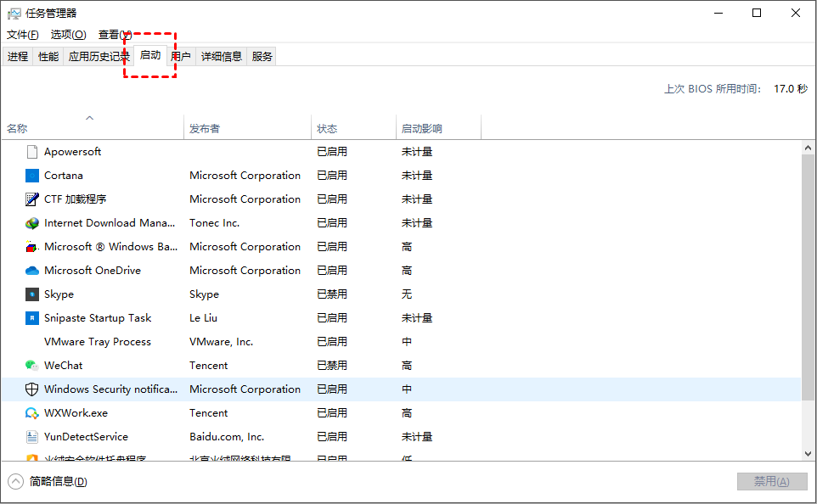The height and width of the screenshot is (504, 817).
Task: Select Microsoft ® Windows Ba... entry
Action: (110, 247)
